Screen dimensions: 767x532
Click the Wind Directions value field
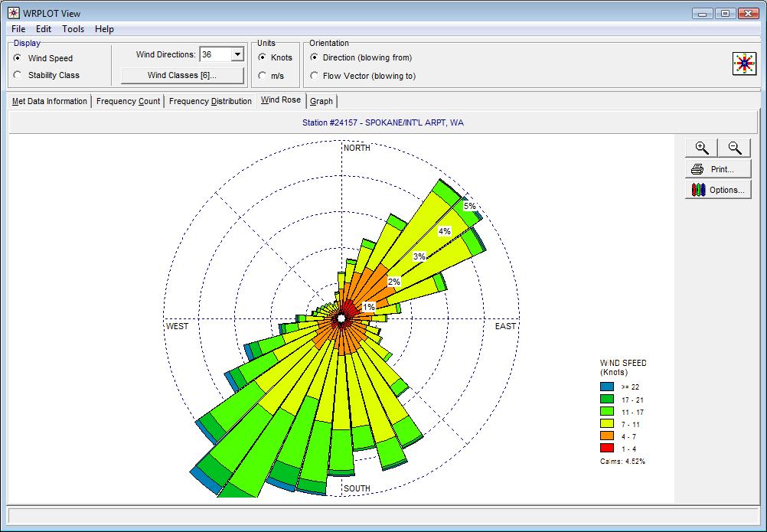214,54
